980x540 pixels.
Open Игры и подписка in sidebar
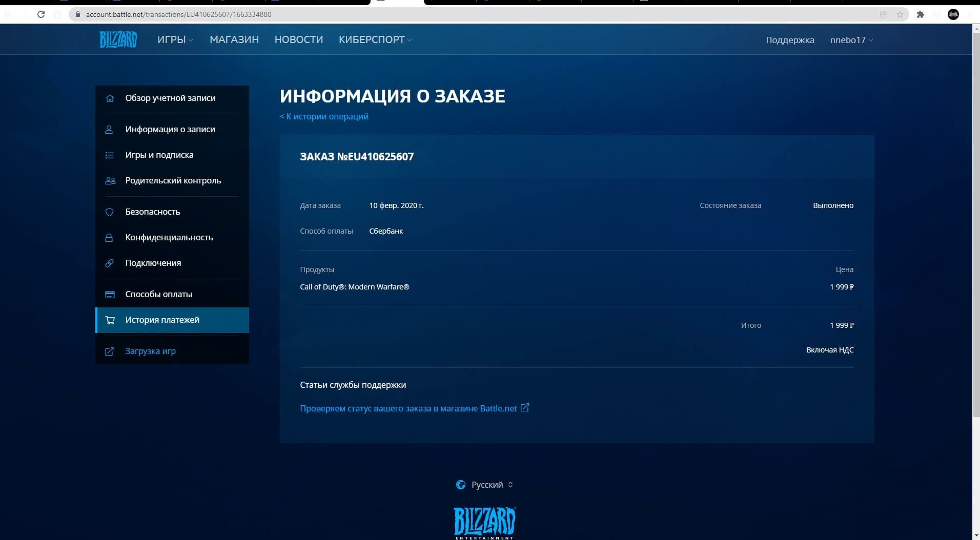point(172,155)
